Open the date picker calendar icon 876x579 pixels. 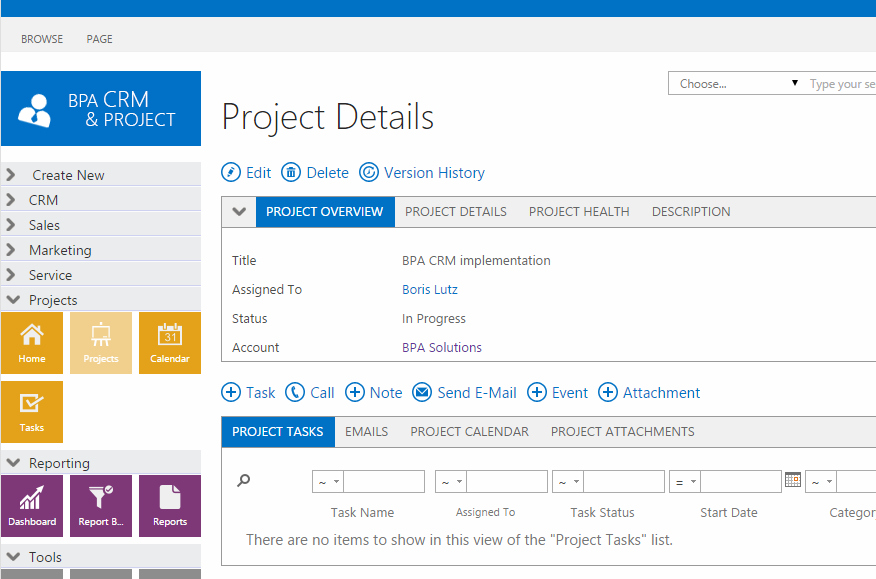click(x=793, y=480)
